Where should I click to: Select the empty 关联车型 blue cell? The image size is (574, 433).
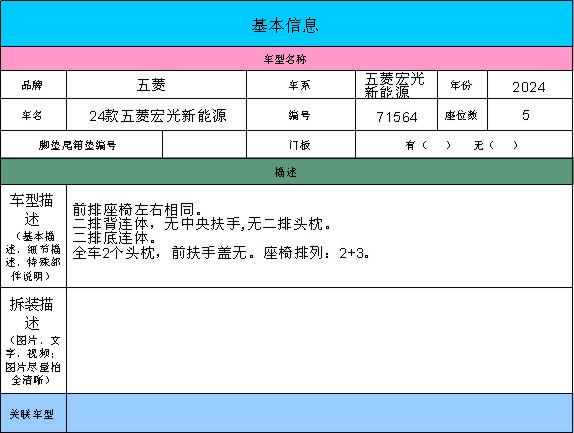click(320, 413)
